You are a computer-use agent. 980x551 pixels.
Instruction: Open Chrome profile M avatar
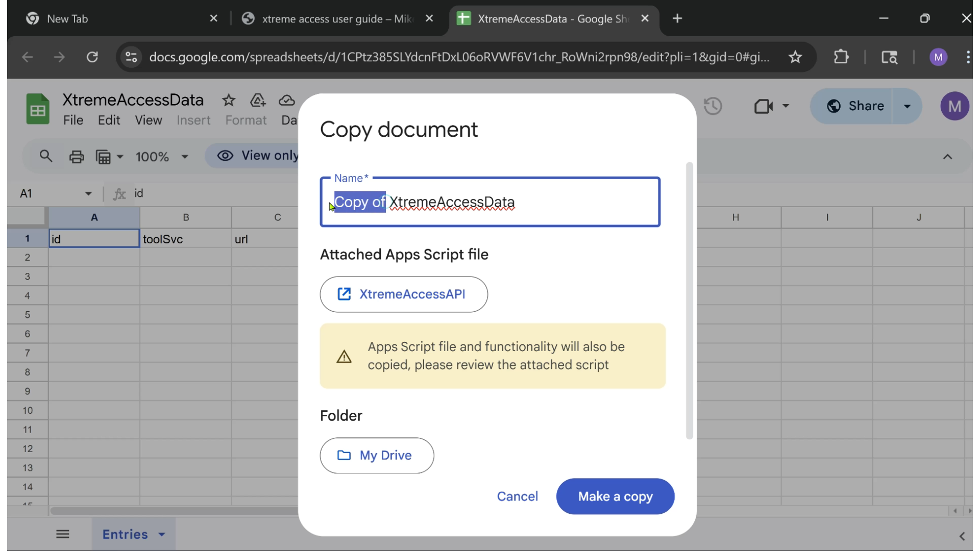(x=938, y=57)
